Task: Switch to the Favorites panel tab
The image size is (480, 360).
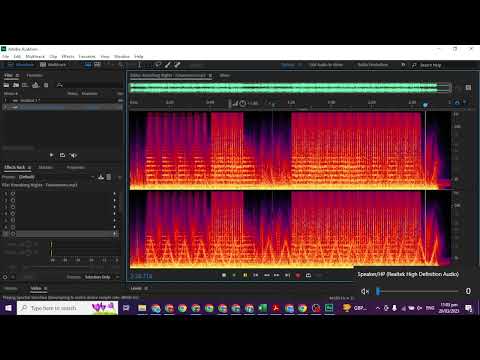Action: point(35,75)
